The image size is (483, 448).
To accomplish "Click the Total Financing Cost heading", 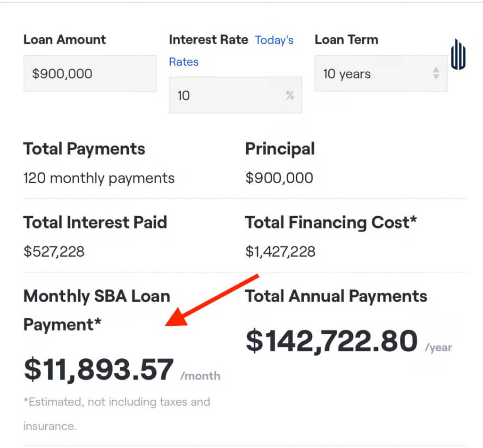I will click(331, 222).
